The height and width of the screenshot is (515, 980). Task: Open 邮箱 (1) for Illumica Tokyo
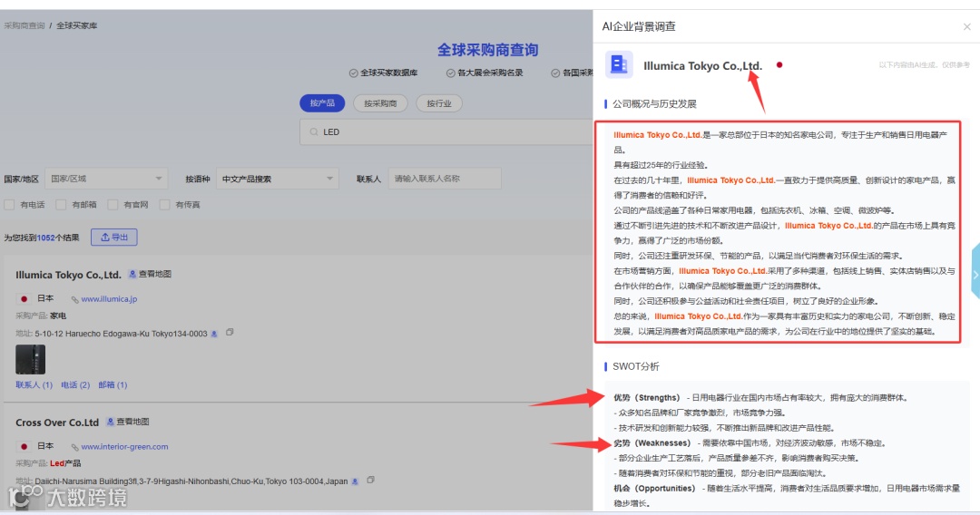(x=113, y=385)
